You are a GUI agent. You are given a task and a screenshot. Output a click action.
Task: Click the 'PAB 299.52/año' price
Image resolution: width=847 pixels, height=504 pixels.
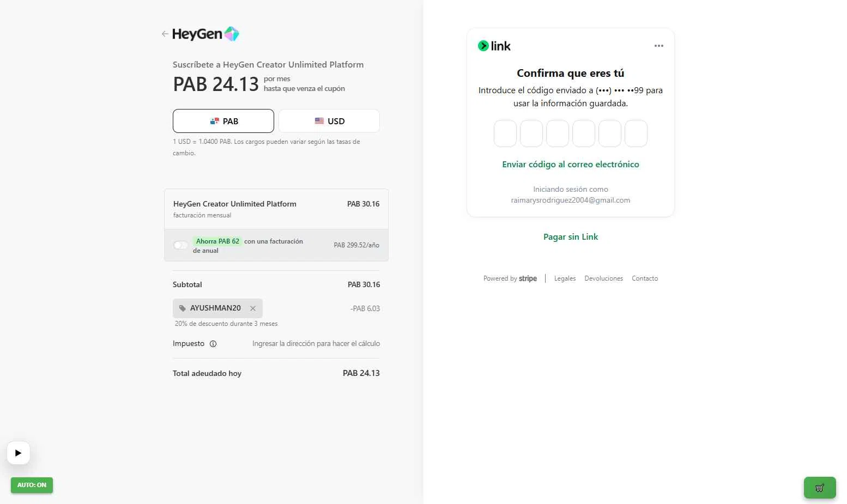[356, 245]
